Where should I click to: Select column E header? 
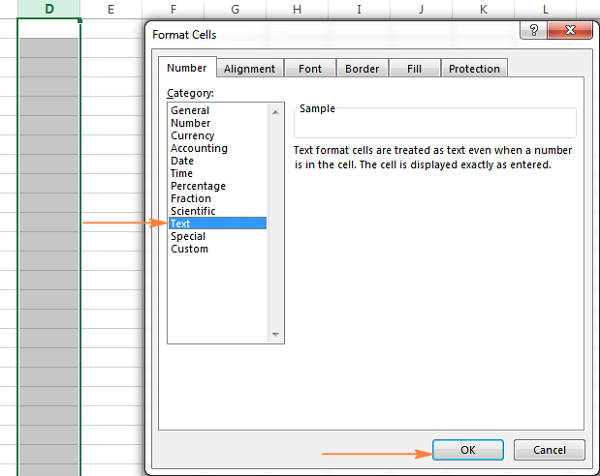111,9
